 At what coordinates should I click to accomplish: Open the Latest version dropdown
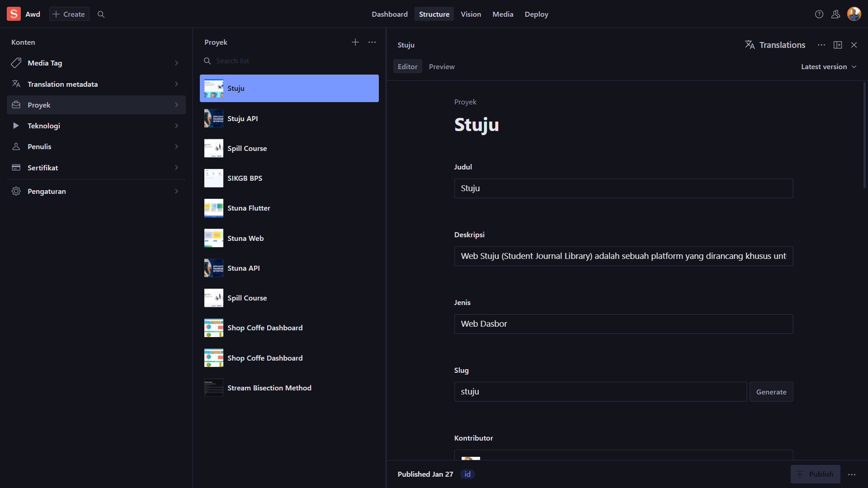click(x=829, y=66)
